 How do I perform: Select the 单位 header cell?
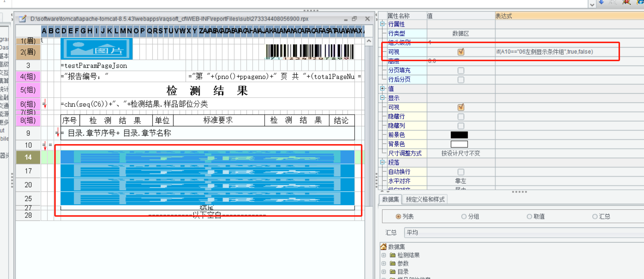[162, 121]
